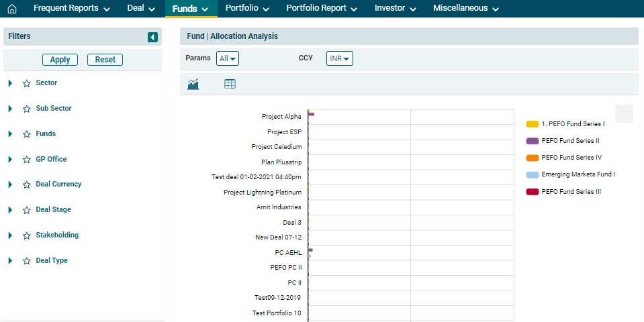Click the Reset filters button

click(x=105, y=60)
